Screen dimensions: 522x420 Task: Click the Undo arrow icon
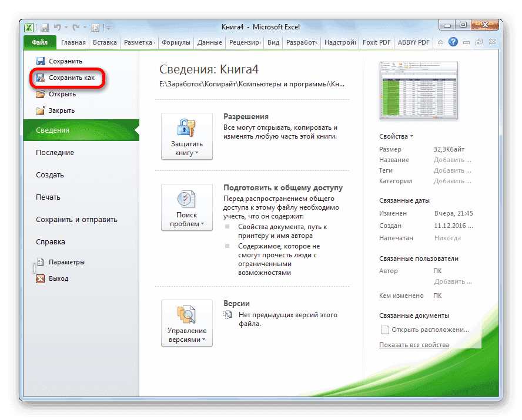pos(56,27)
